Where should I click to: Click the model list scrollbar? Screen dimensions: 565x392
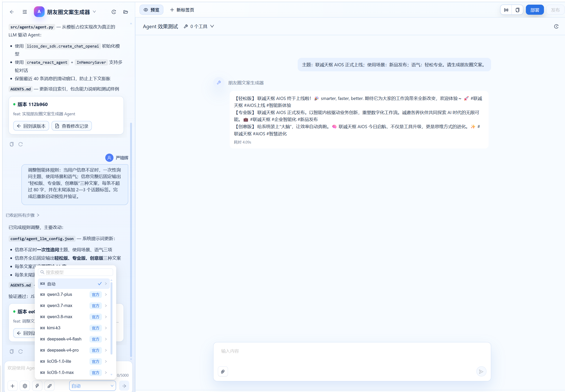pyautogui.click(x=112, y=318)
